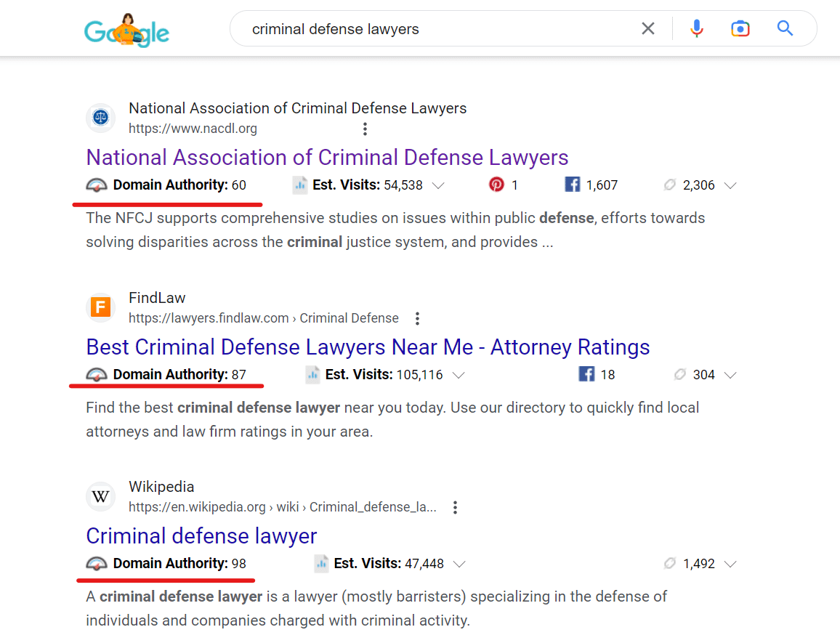Click the NACDL site favicon
The width and height of the screenshot is (840, 635).
pos(101,117)
